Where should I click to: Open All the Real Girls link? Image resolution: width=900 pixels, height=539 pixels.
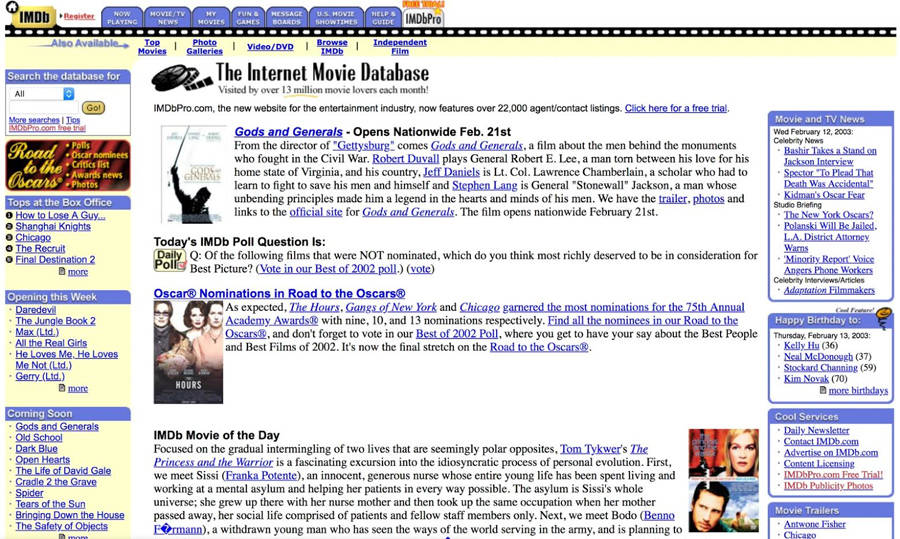[51, 343]
